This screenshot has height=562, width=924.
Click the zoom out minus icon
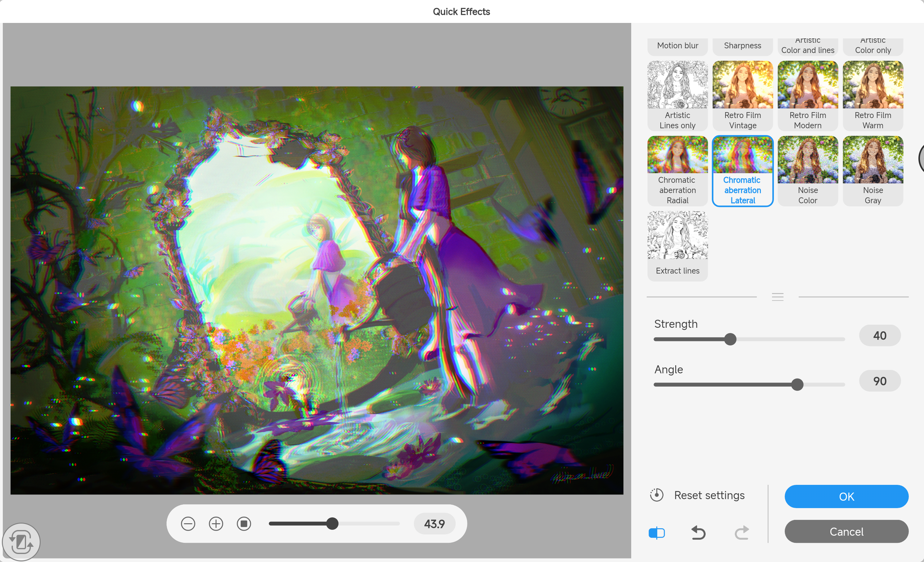188,523
